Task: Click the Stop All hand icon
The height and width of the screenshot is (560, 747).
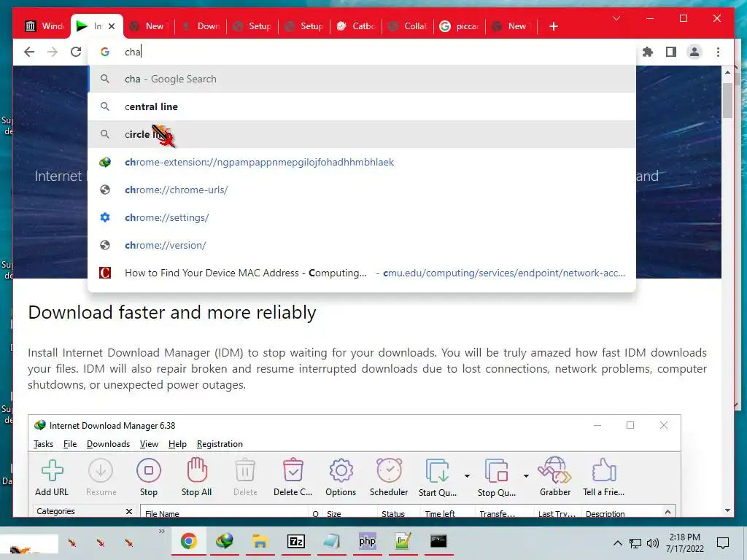Action: (x=197, y=470)
